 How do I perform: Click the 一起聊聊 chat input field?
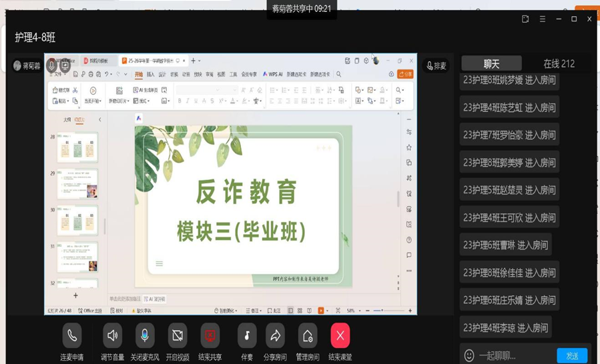(x=515, y=355)
